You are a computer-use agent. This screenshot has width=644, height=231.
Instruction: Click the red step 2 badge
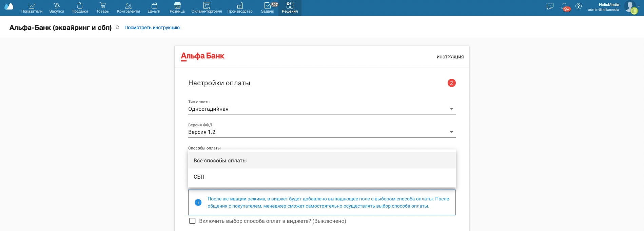(x=451, y=83)
